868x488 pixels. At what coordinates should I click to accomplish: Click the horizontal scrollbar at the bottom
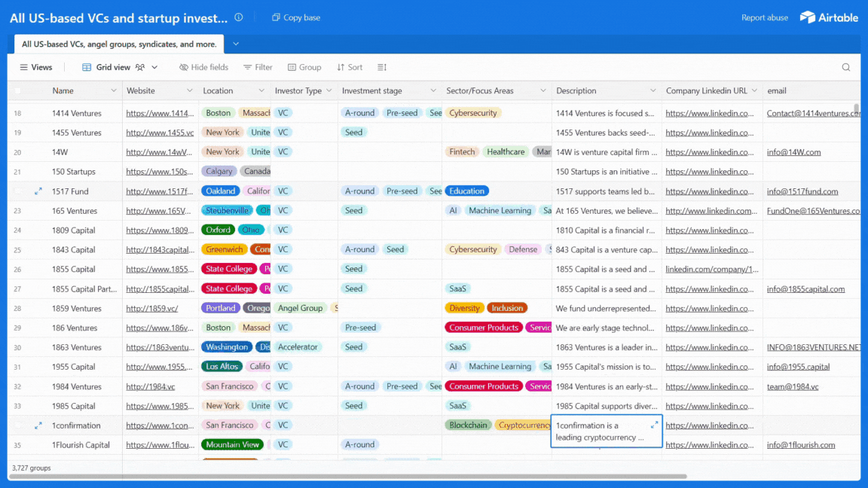tap(347, 476)
